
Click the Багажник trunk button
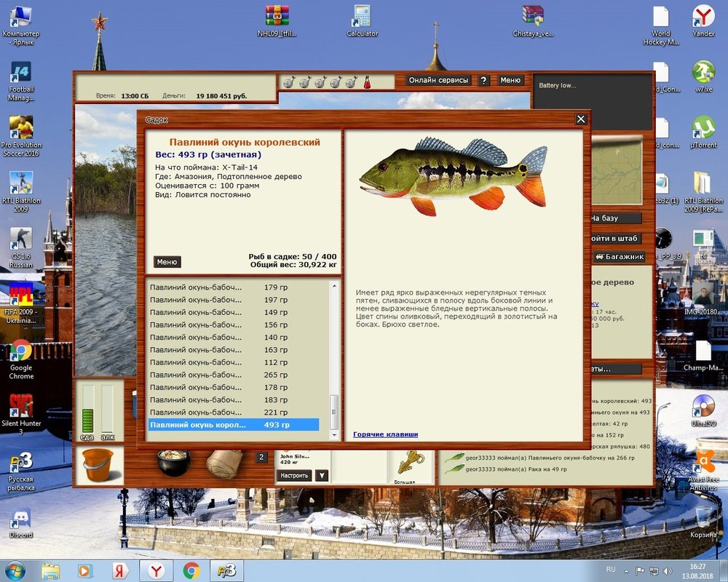coord(620,257)
